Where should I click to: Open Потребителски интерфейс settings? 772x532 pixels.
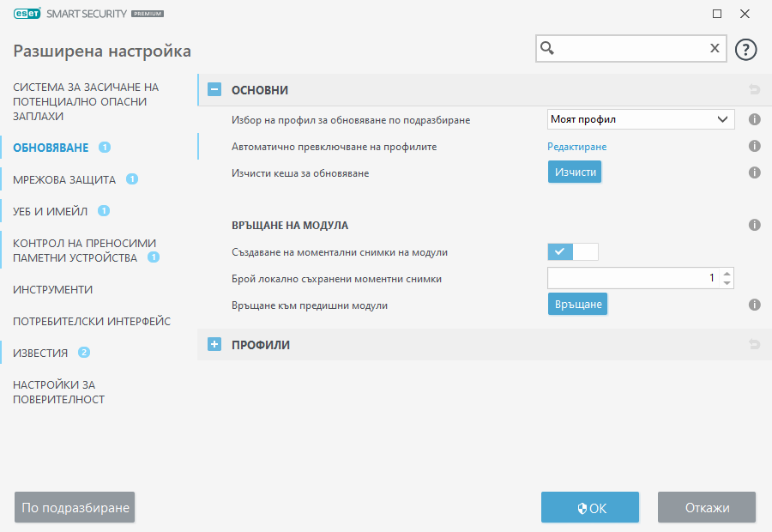point(92,321)
